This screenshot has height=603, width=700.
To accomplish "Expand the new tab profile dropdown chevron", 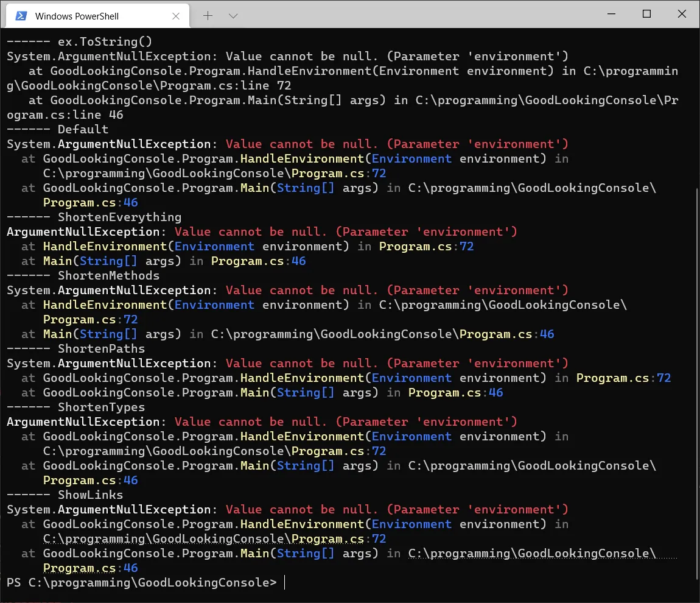I will tap(233, 16).
